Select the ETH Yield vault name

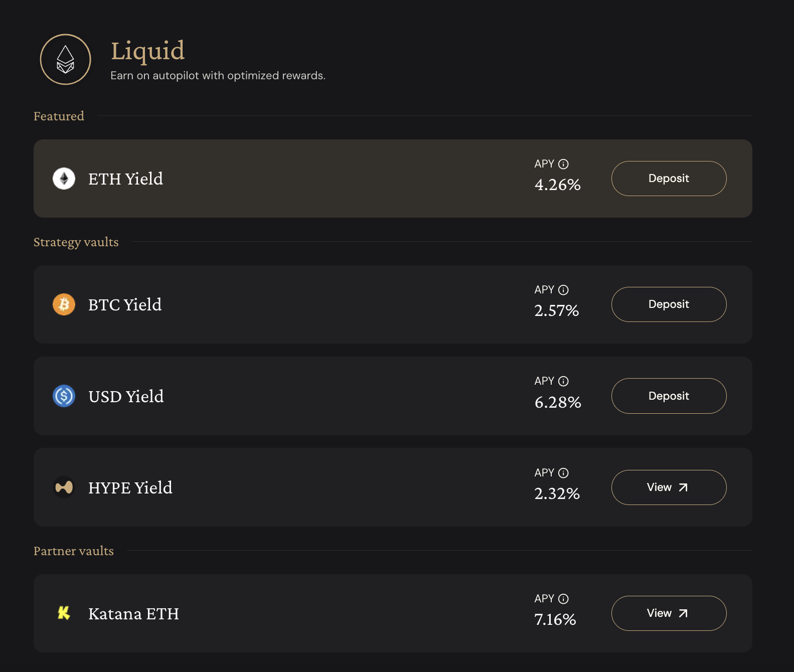[125, 179]
